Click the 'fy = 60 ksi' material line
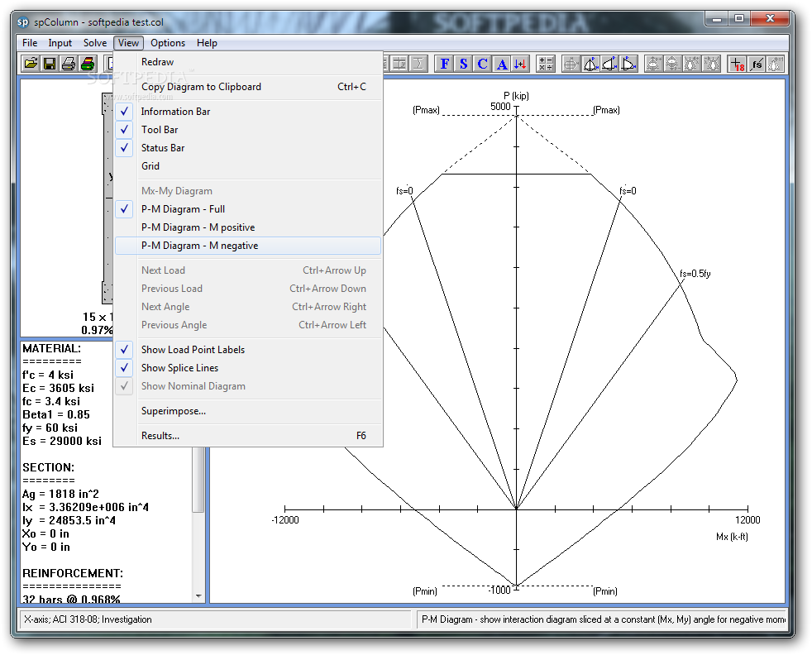Screen dimensions: 812x655 (50, 428)
